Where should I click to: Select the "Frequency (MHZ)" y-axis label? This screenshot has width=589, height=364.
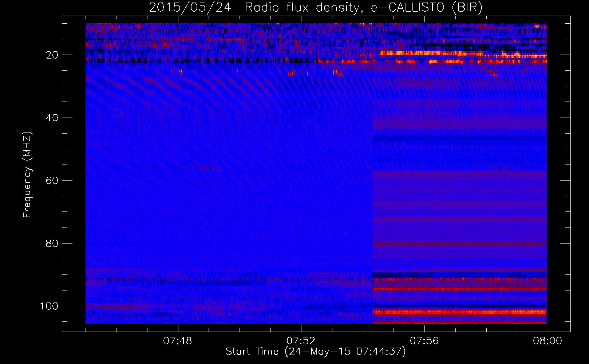pos(27,174)
